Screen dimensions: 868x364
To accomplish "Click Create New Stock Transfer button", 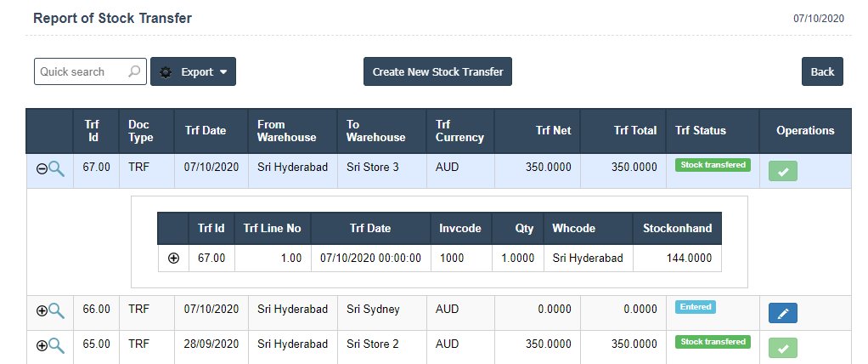I will pyautogui.click(x=437, y=72).
